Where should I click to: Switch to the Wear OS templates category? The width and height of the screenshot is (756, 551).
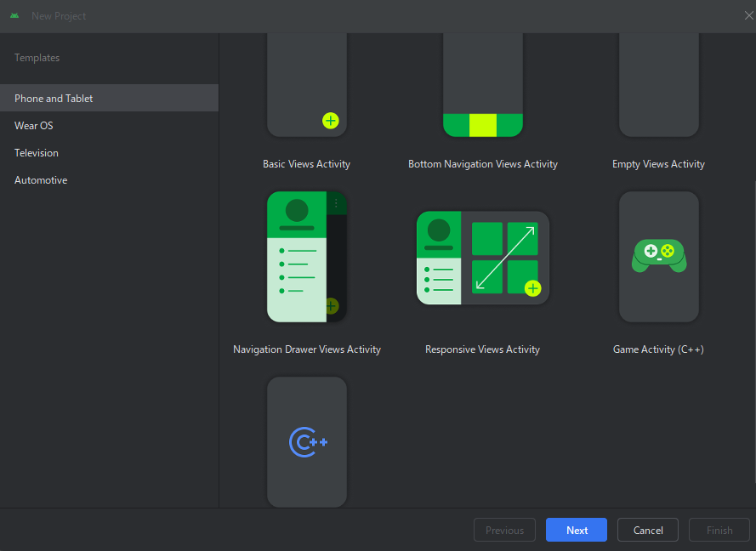point(110,125)
